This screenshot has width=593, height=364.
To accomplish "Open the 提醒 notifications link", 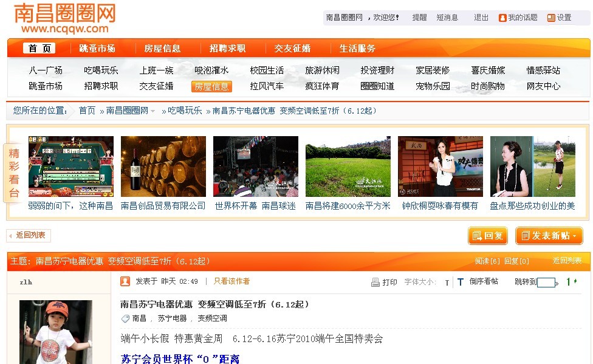I will point(419,18).
